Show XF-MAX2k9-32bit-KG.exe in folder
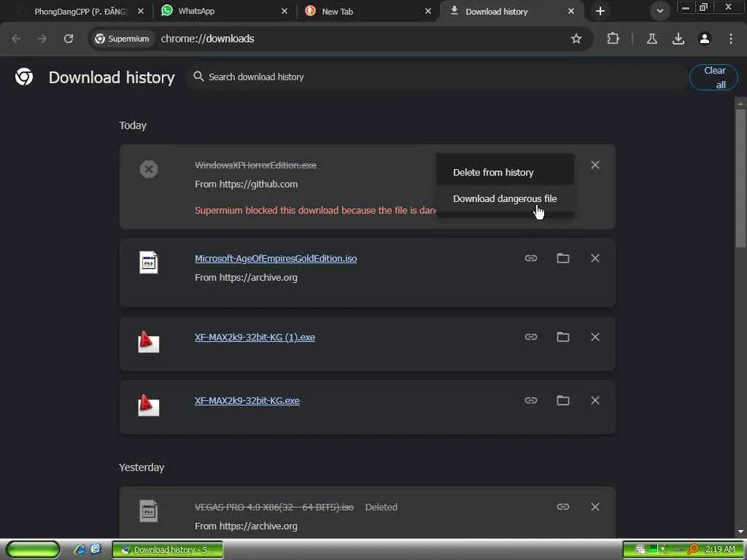This screenshot has width=747, height=560. 563,400
